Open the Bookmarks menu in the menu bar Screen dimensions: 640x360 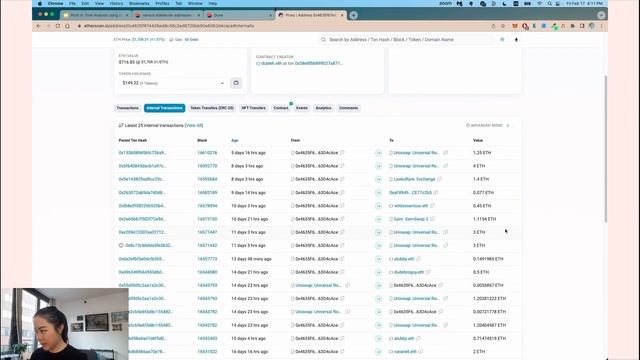click(139, 3)
